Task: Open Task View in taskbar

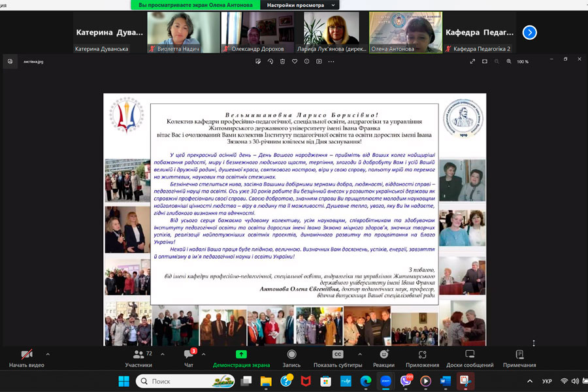Action: coord(246,381)
